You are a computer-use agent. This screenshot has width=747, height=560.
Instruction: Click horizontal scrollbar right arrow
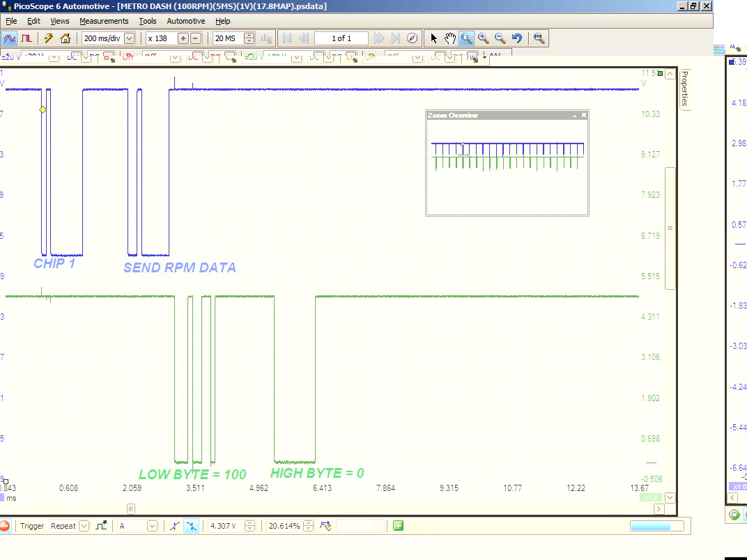coord(659,508)
